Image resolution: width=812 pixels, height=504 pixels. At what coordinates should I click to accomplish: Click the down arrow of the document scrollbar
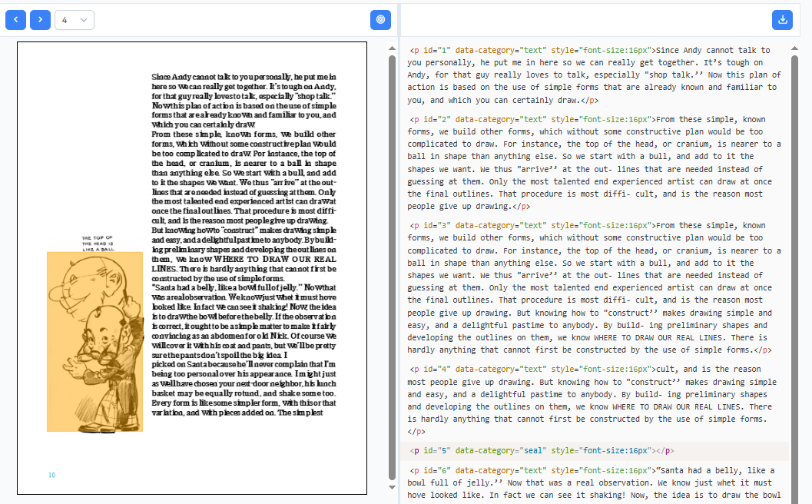pos(392,487)
